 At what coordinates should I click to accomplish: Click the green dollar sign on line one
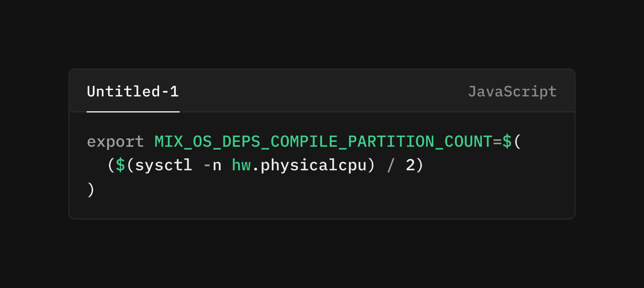click(507, 142)
